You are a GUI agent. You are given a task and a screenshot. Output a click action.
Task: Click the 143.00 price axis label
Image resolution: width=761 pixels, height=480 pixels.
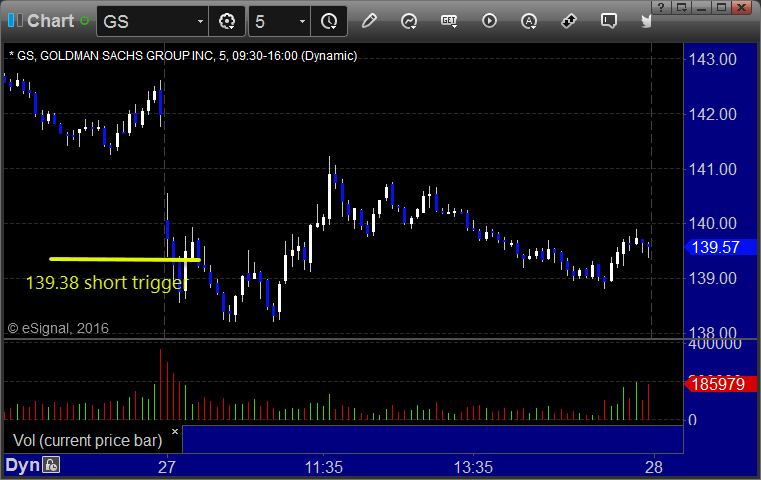point(712,59)
